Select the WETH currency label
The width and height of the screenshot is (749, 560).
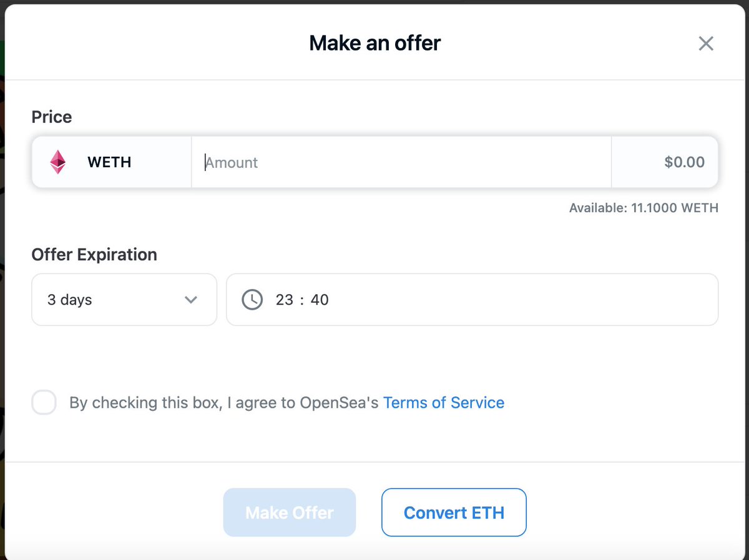tap(109, 162)
